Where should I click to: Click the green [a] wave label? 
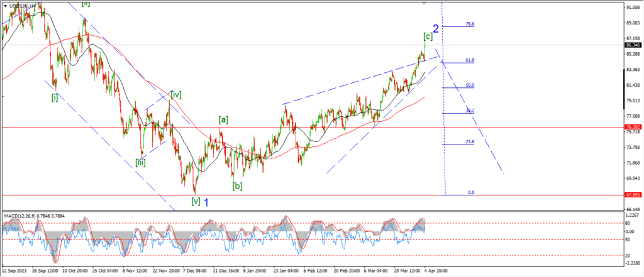(223, 119)
